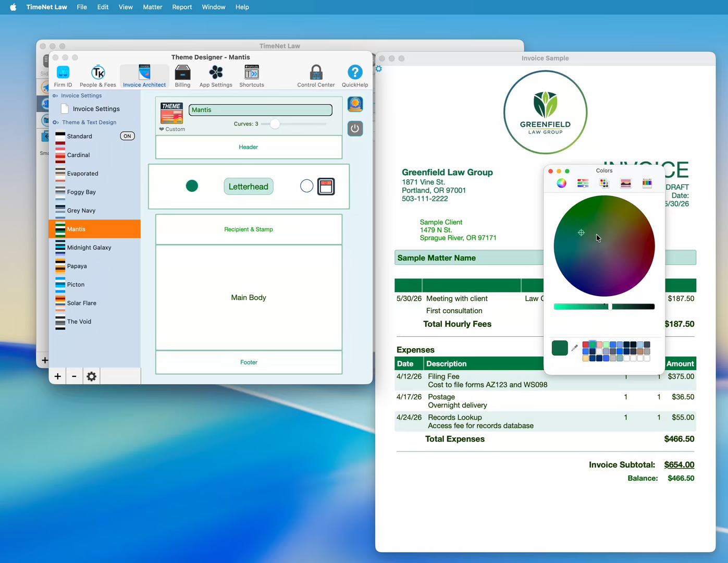Click the gear icon beside Invoice Sample window

[x=379, y=69]
